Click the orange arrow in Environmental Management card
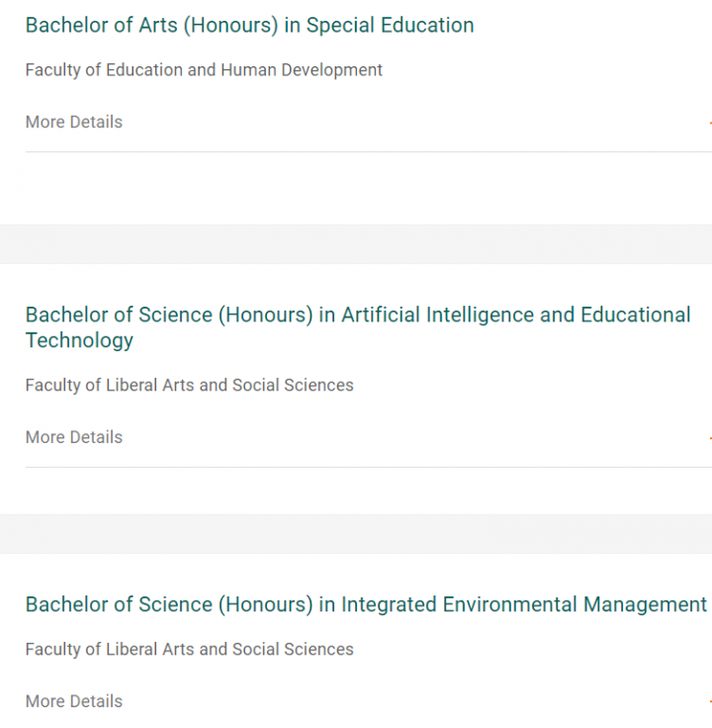Viewport: 712px width, 728px height. click(x=709, y=701)
